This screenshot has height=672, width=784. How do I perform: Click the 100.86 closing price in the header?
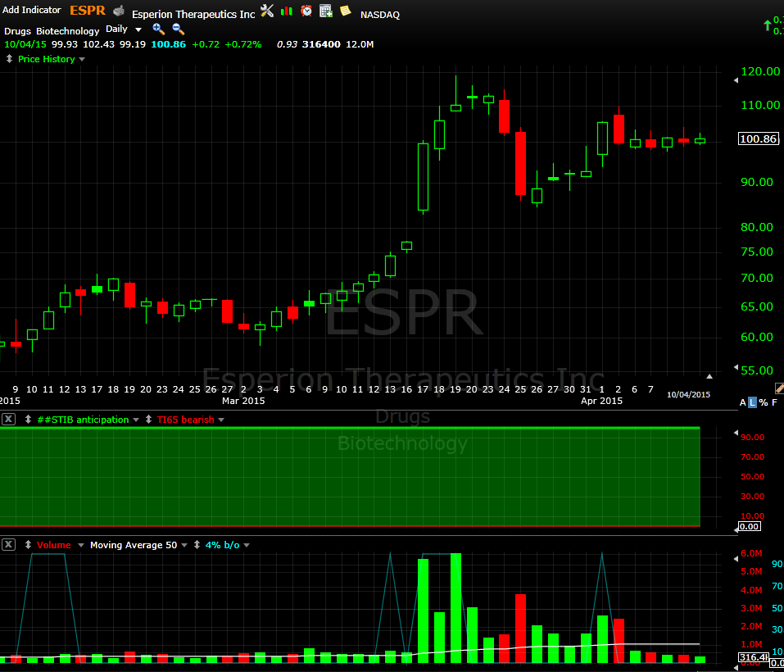tap(169, 44)
